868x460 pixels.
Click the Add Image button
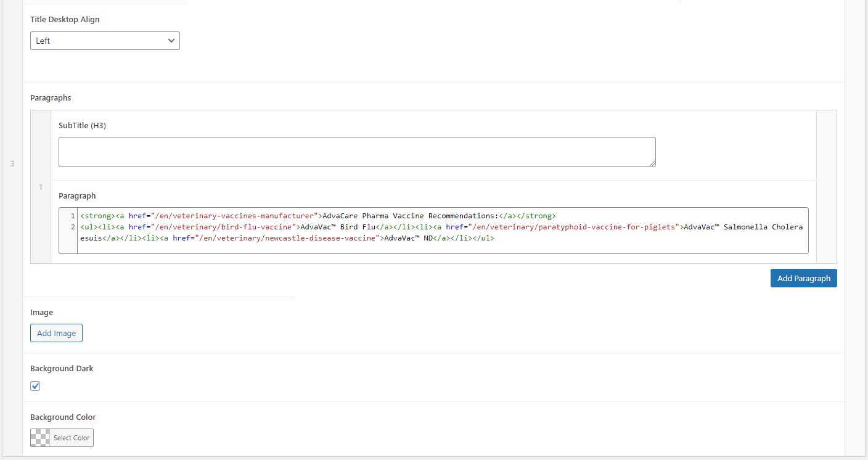point(56,333)
